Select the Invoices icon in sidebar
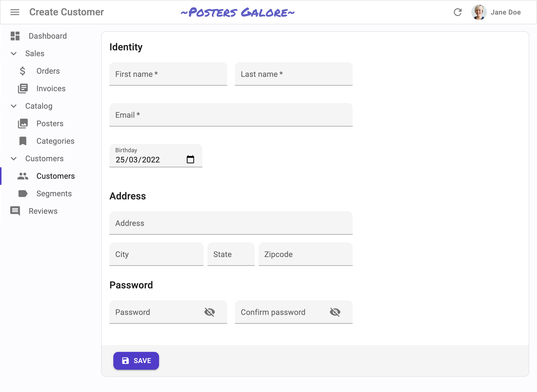The image size is (537, 392). [x=23, y=88]
